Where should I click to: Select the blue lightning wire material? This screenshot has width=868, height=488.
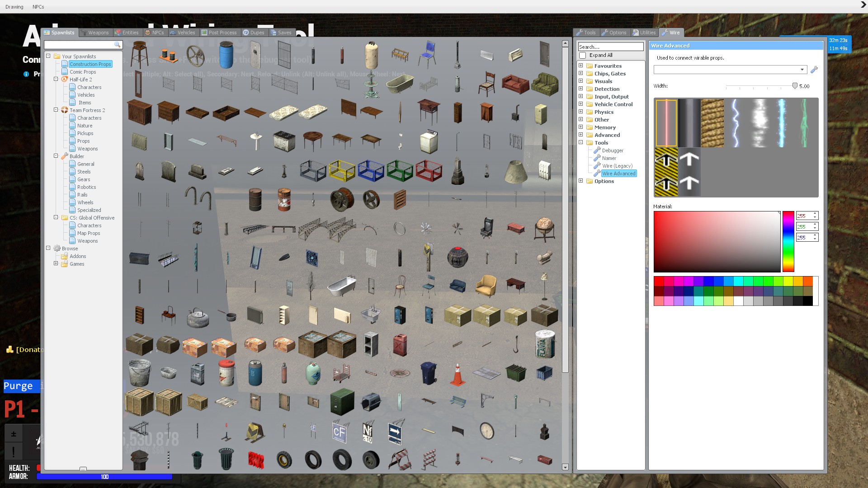(736, 123)
